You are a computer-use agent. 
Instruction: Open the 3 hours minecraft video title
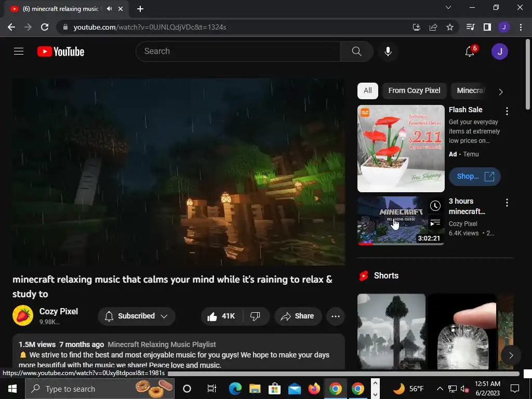(x=467, y=206)
